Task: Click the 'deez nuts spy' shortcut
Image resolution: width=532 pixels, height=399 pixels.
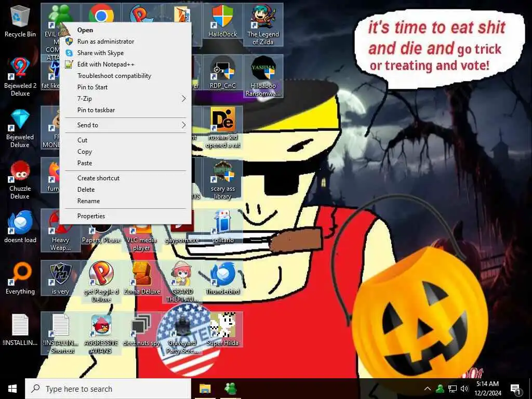Action: [141, 330]
